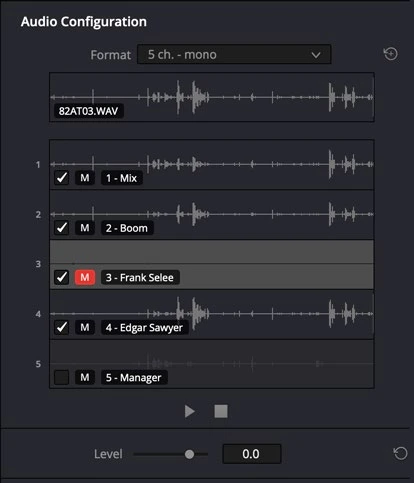
Task: Unmute the 3 - Frank Selee channel
Action: pos(85,277)
